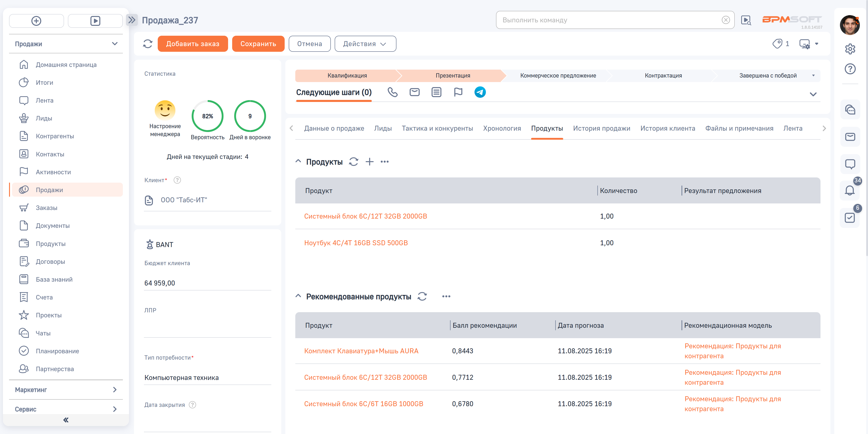868x434 pixels.
Task: Open the settings gear icon
Action: 850,49
